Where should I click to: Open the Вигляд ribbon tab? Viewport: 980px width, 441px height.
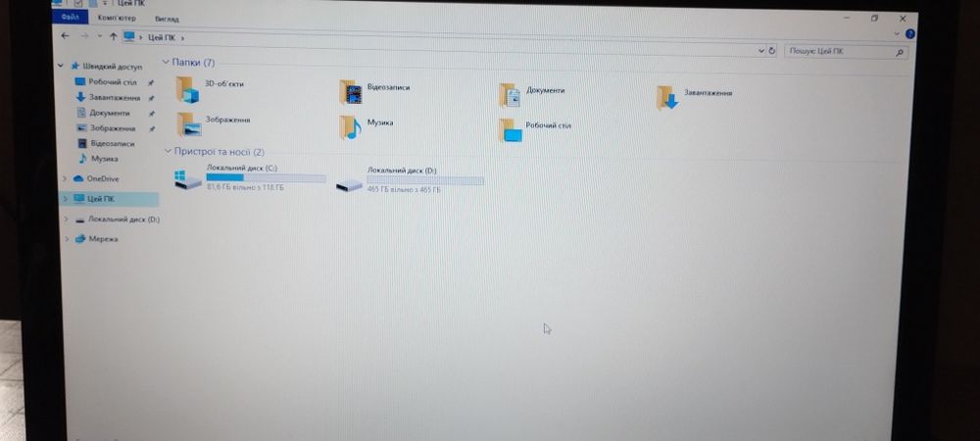167,20
